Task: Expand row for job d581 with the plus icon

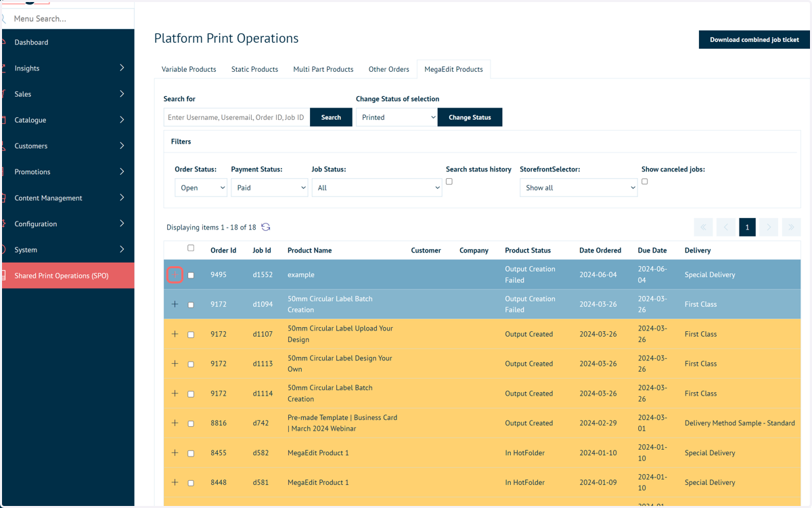Action: [175, 482]
